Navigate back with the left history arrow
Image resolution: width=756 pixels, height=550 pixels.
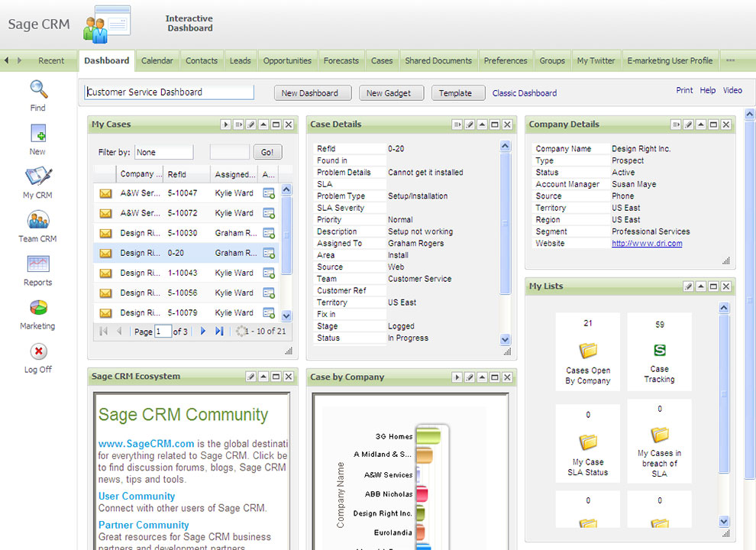6,60
